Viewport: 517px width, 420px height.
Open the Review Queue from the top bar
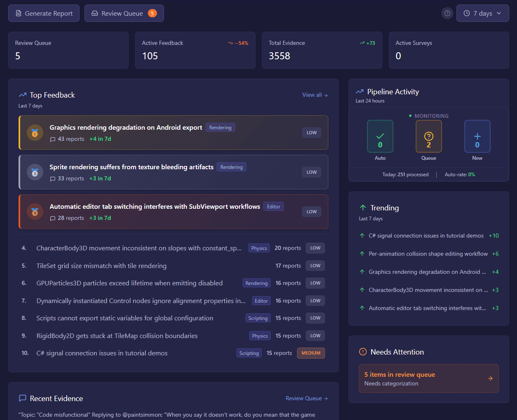(124, 13)
